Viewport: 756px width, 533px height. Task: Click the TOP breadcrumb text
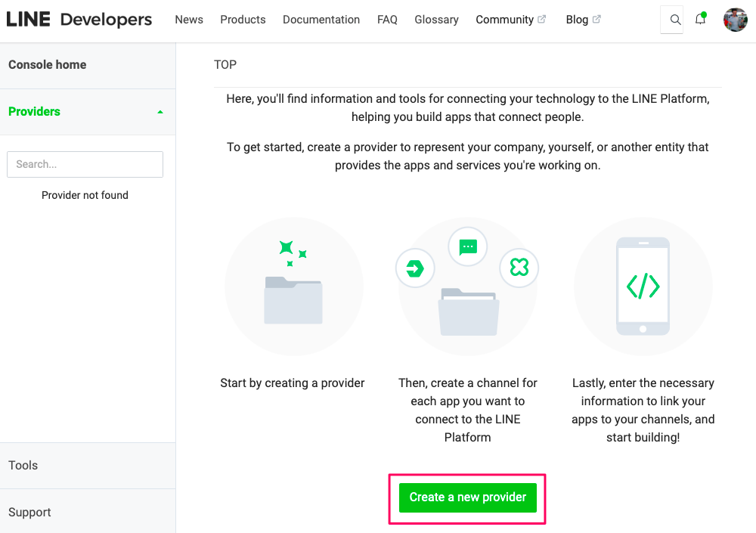tap(225, 65)
